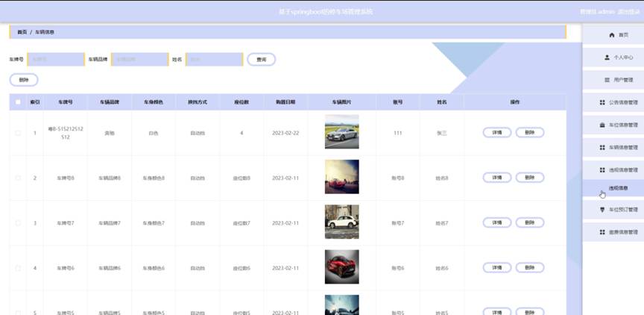Check the checkbox for the 车牌号8 row

(18, 178)
